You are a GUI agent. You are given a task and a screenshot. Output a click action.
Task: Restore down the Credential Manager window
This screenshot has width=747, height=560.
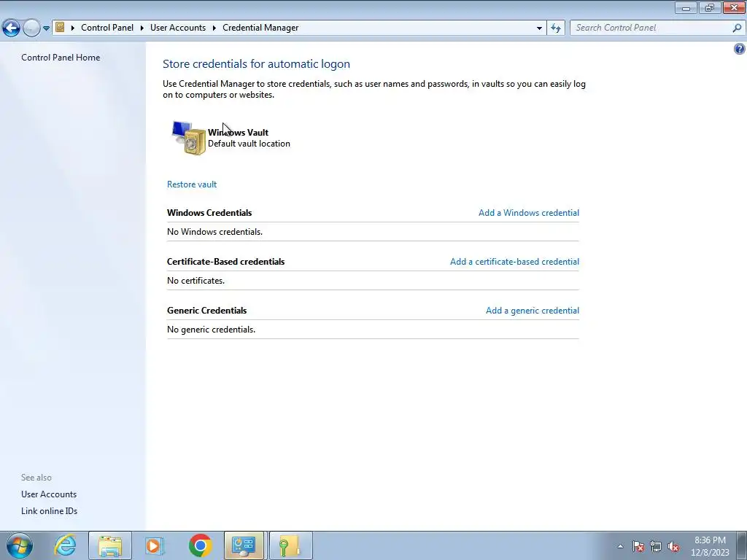pyautogui.click(x=710, y=7)
